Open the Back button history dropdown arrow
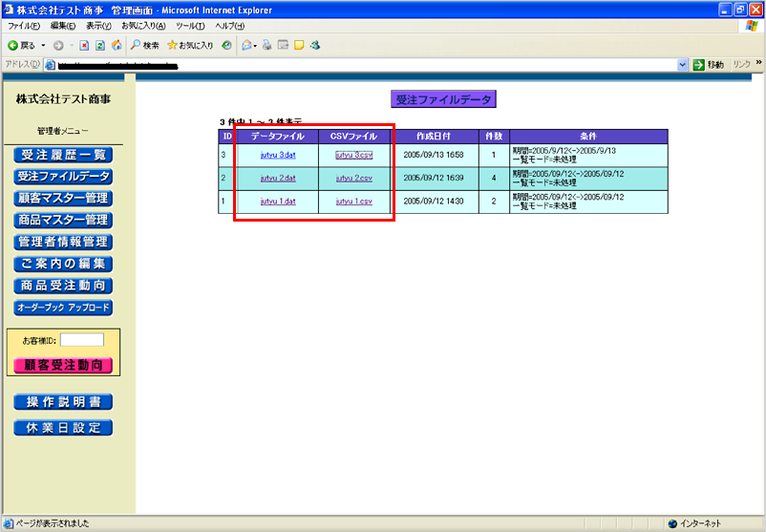 (x=43, y=45)
